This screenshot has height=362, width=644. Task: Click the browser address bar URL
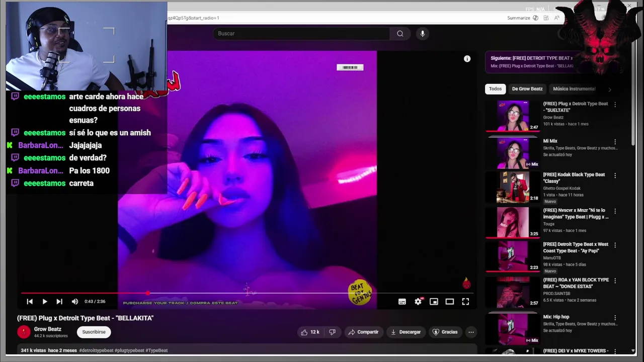(194, 18)
